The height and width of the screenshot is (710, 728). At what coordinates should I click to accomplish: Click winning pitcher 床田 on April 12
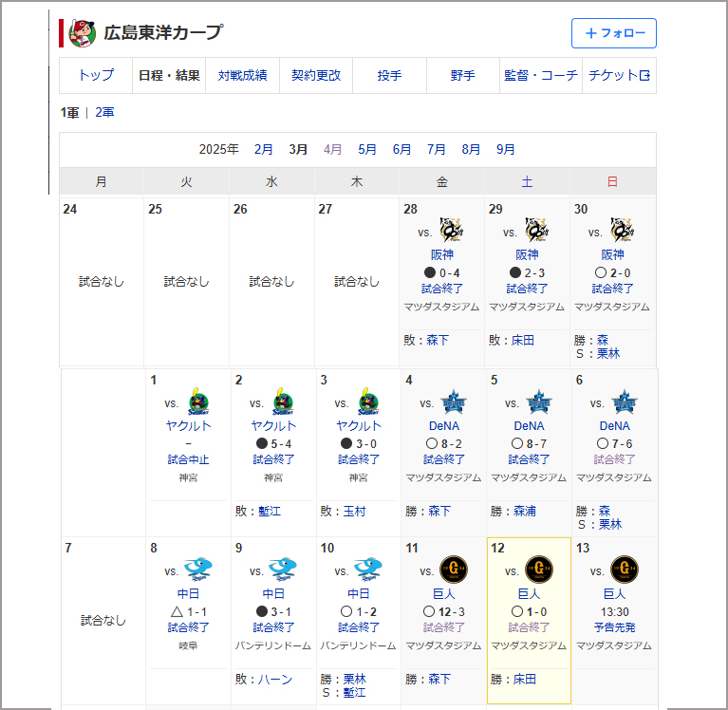click(x=525, y=680)
